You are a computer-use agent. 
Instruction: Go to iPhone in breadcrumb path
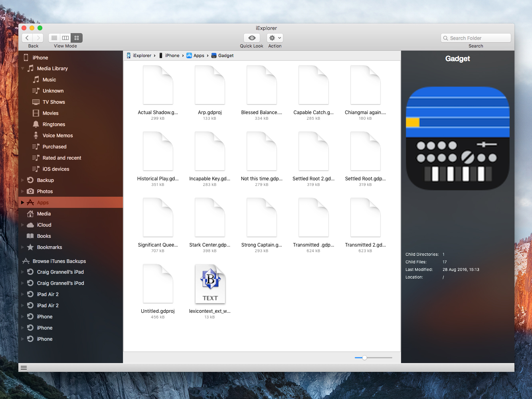click(x=169, y=56)
